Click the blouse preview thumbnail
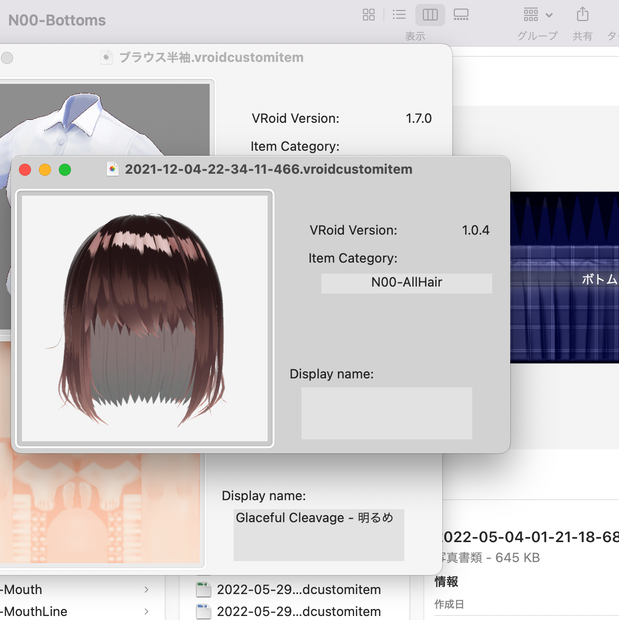This screenshot has height=620, width=619. click(105, 119)
